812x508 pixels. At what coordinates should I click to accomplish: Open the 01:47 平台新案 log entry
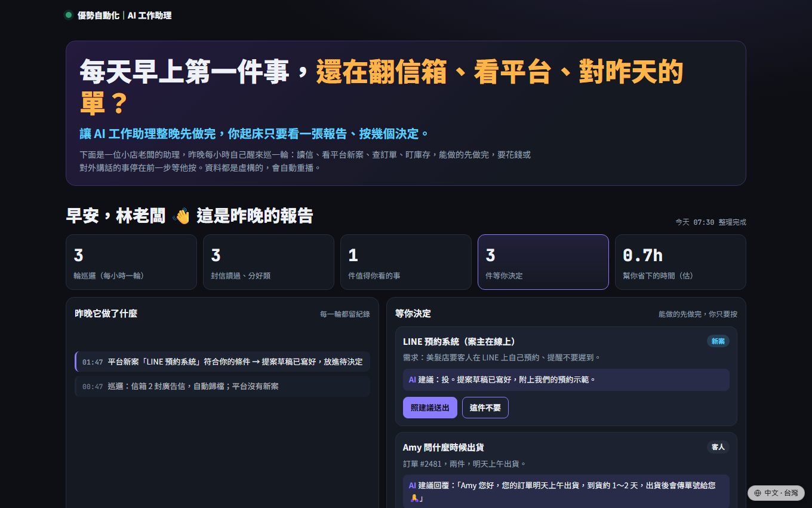click(222, 362)
